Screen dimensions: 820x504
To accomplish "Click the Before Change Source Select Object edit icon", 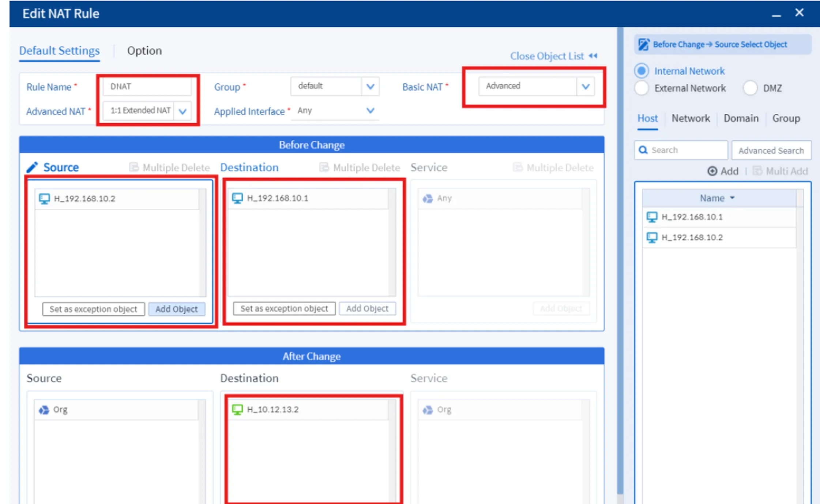I will click(x=644, y=45).
